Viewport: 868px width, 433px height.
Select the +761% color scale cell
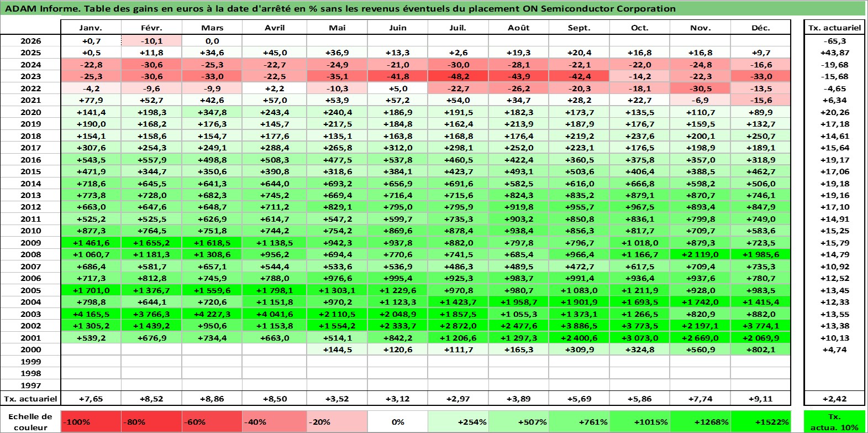click(579, 421)
